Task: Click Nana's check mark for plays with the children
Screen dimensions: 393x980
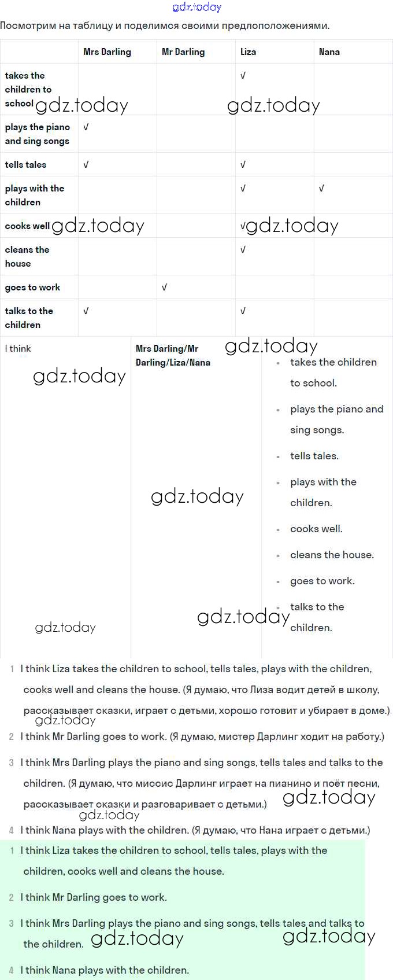Action: (322, 189)
